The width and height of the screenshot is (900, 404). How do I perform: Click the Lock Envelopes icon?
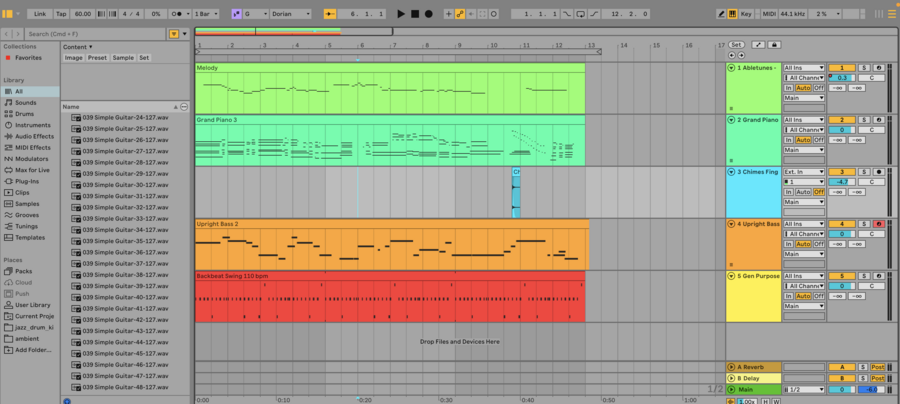pos(774,45)
